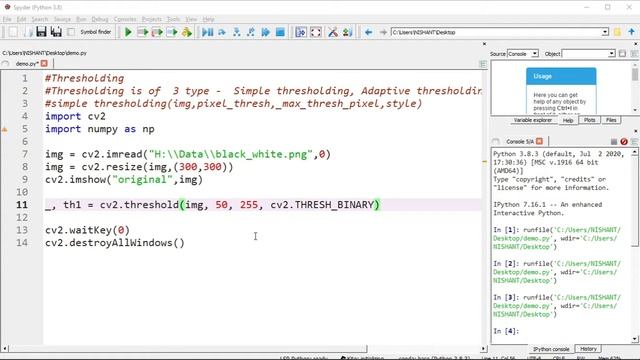Open the Source dropdown in Help pane

(x=523, y=54)
